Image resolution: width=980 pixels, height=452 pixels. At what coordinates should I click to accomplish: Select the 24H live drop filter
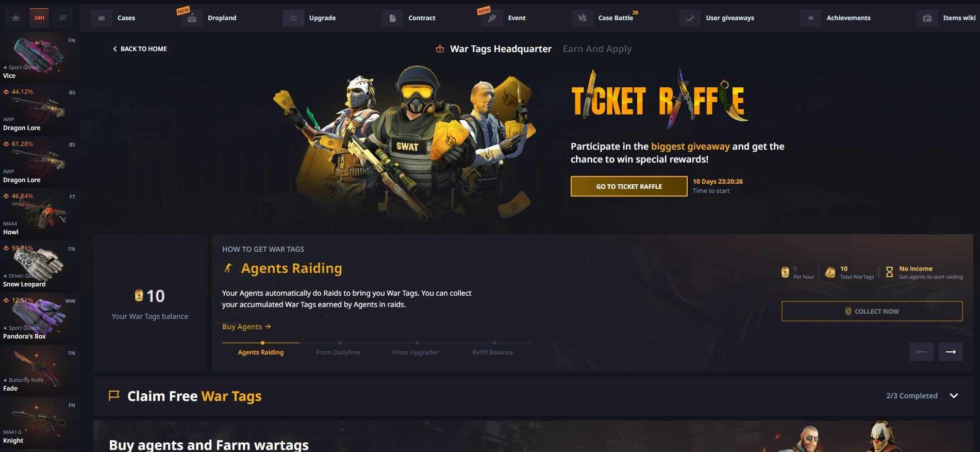coord(39,18)
